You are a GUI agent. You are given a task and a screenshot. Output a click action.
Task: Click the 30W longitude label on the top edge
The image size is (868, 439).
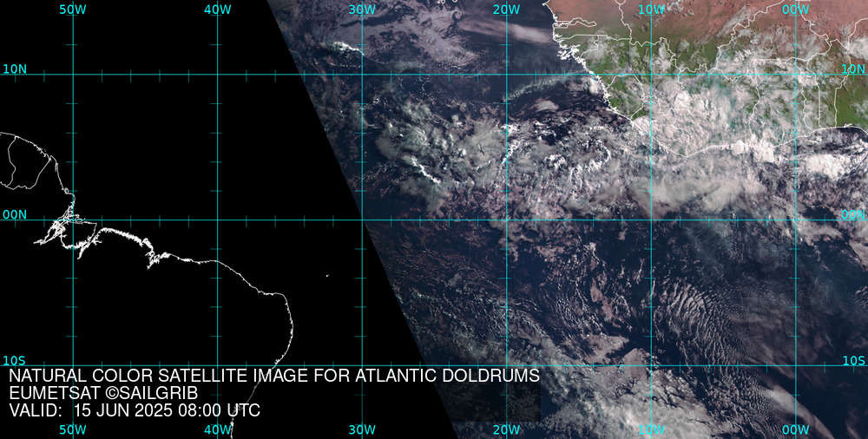coord(362,10)
